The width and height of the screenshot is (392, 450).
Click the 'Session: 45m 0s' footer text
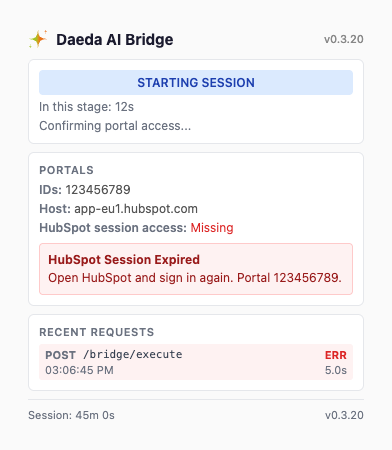tap(71, 415)
